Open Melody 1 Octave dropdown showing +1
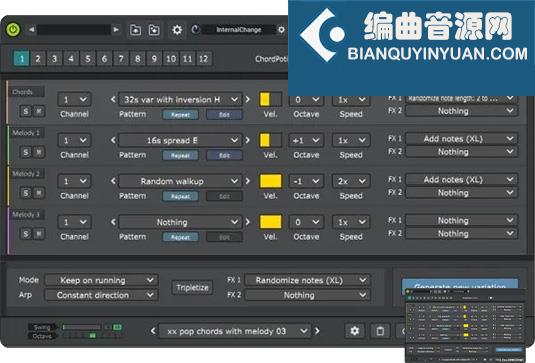Image resolution: width=535 pixels, height=363 pixels. point(306,140)
